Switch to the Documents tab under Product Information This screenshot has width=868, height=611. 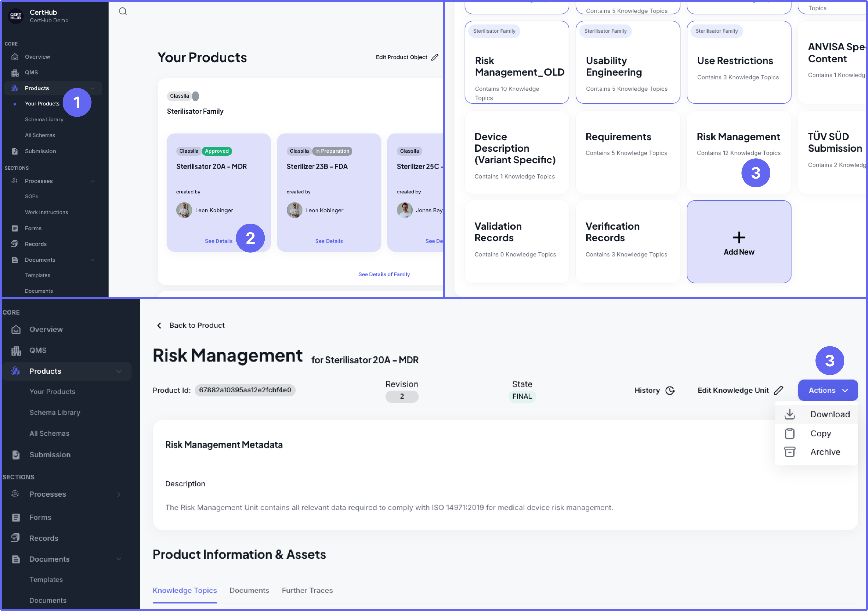(249, 590)
